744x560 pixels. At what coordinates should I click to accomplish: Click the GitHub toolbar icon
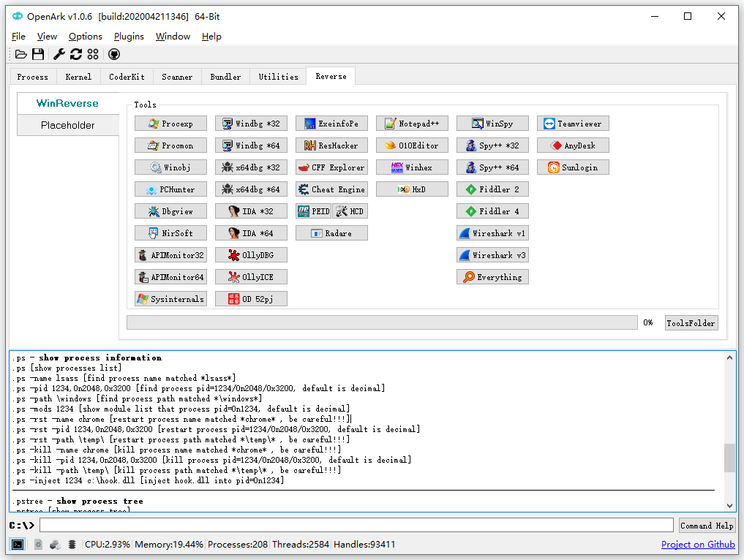114,55
